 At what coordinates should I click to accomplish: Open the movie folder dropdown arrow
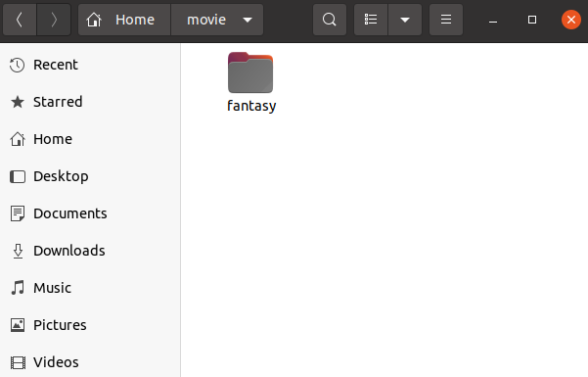[248, 20]
